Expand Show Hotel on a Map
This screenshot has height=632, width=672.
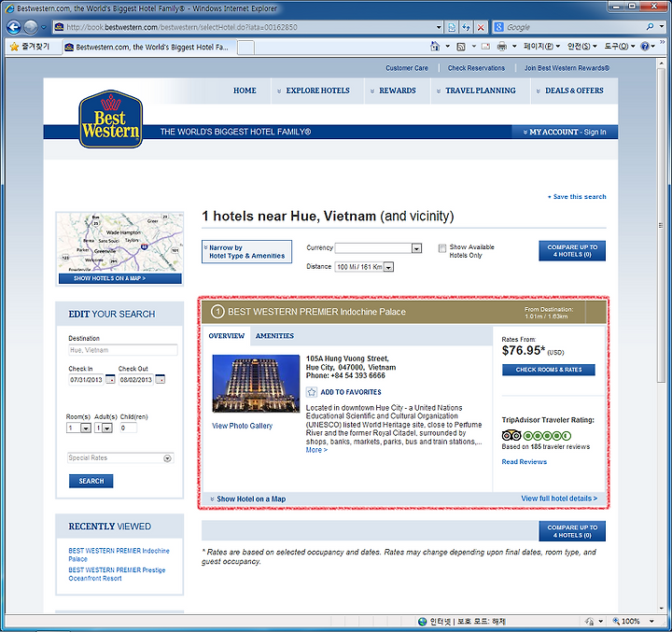coord(248,499)
